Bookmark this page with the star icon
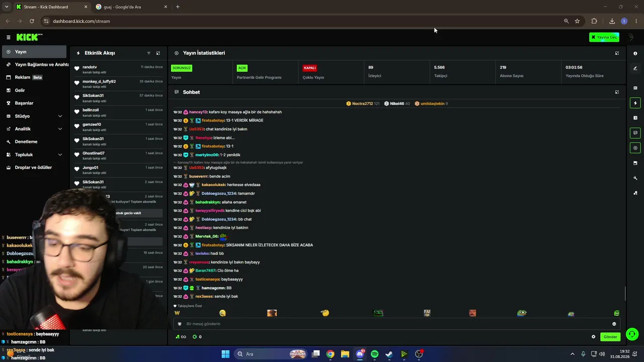 (x=577, y=21)
